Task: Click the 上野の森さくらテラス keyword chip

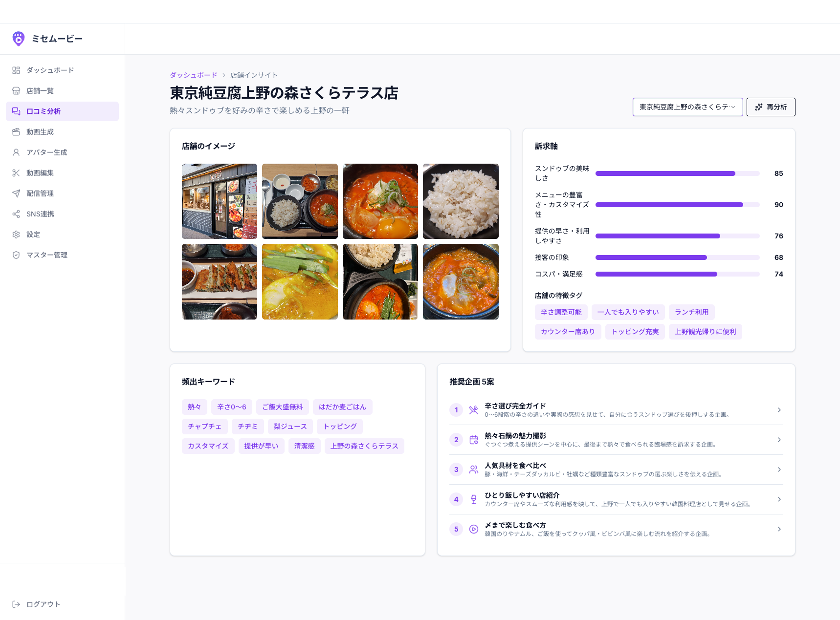Action: tap(364, 446)
